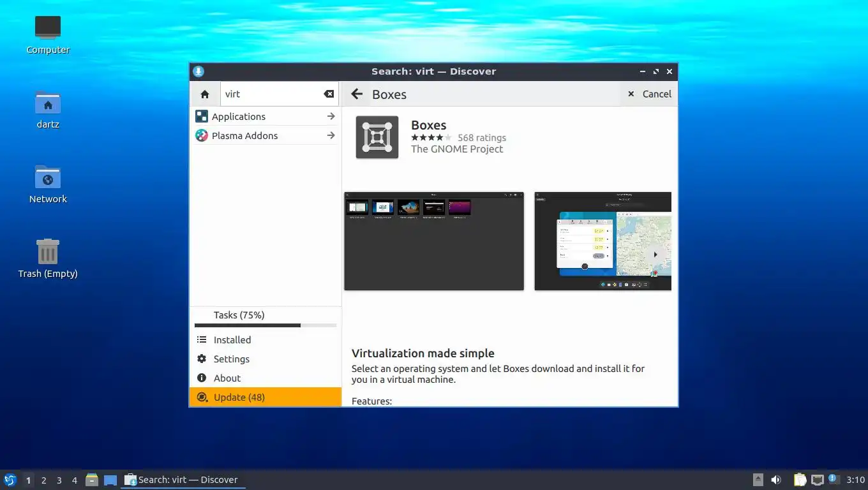Image resolution: width=868 pixels, height=490 pixels.
Task: Click the Boxes star rating
Action: [431, 138]
